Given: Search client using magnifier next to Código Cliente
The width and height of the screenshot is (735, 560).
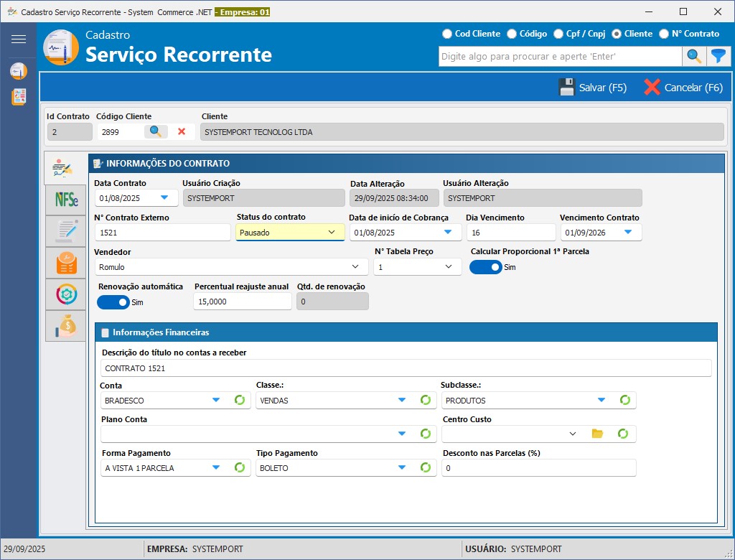Looking at the screenshot, I should point(155,131).
